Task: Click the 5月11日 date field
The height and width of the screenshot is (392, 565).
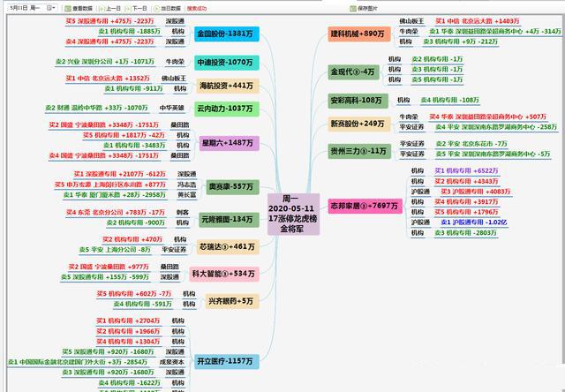Action: point(26,8)
